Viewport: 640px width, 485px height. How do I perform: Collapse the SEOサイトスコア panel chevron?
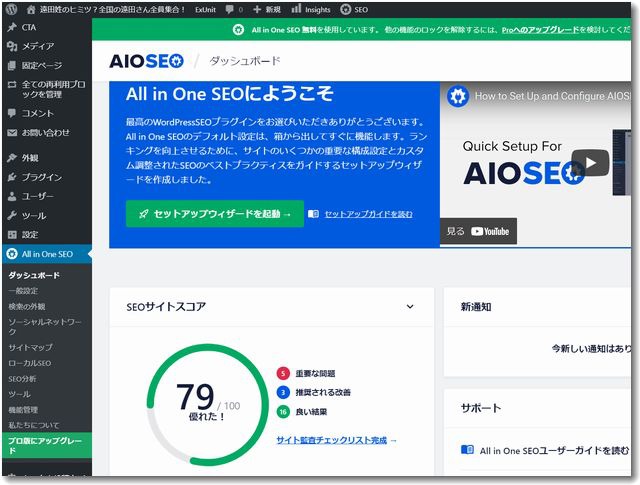(x=410, y=307)
